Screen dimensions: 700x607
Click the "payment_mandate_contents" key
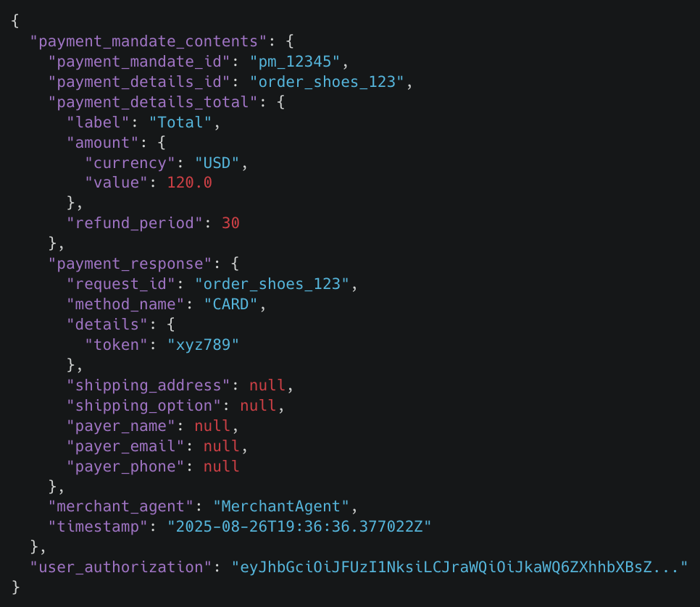pyautogui.click(x=149, y=41)
